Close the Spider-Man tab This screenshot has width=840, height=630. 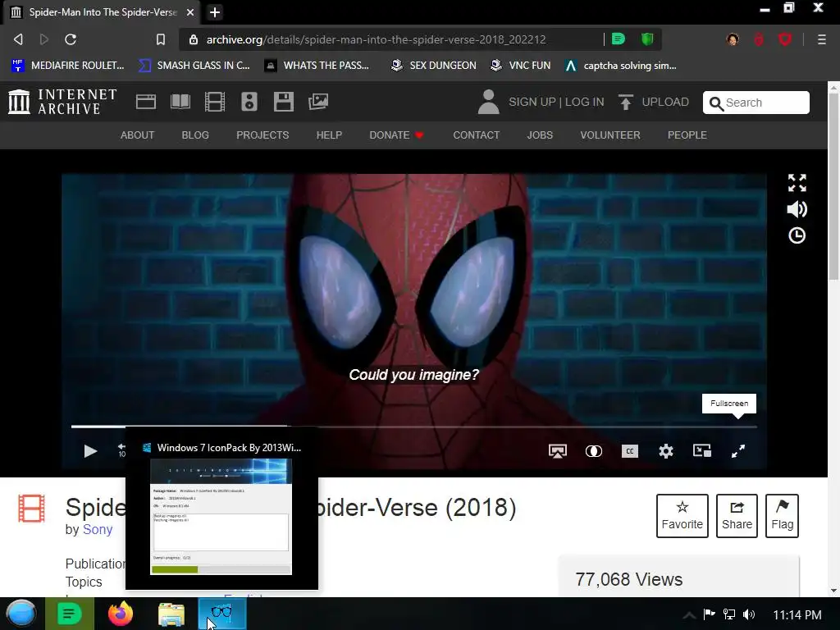pyautogui.click(x=190, y=12)
